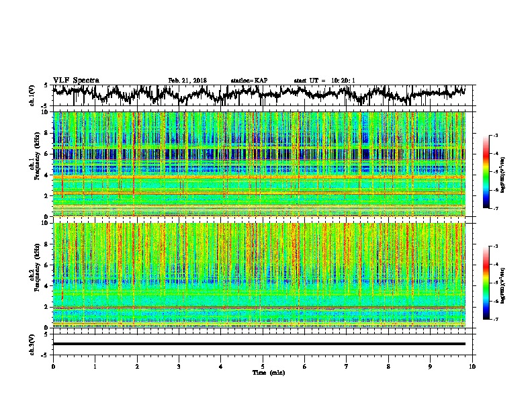Click the time axis tick label "0"
Viewport: 532px width, 411px height.
(53, 367)
